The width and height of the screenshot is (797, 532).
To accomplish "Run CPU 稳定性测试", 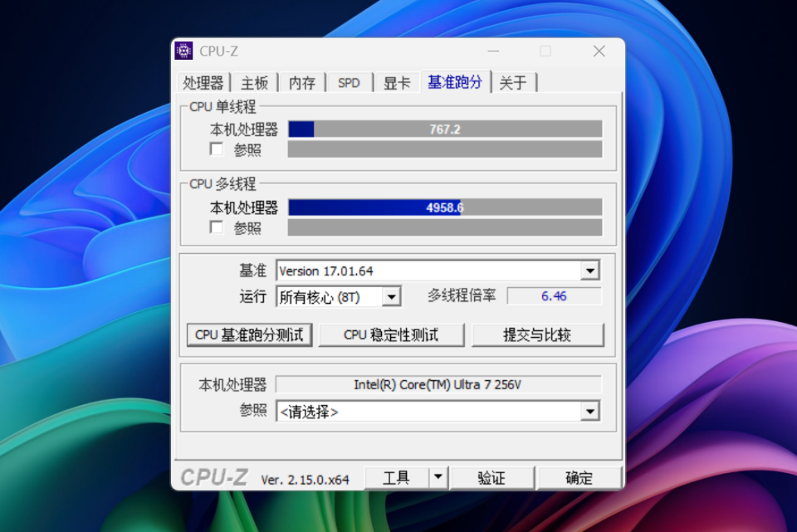I will click(391, 335).
